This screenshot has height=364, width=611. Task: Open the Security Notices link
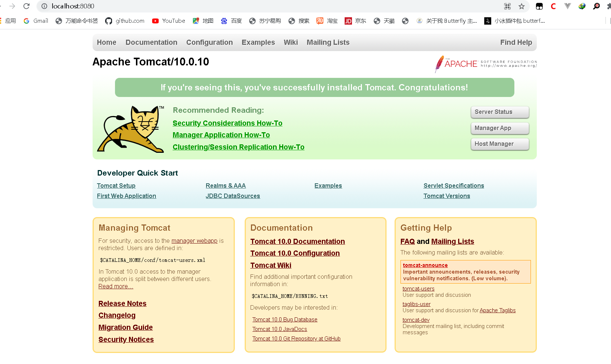click(126, 339)
